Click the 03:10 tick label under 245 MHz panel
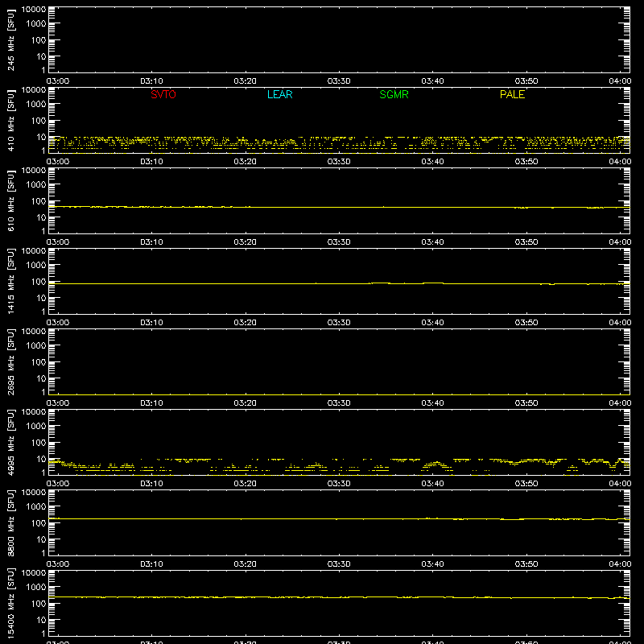 (151, 81)
